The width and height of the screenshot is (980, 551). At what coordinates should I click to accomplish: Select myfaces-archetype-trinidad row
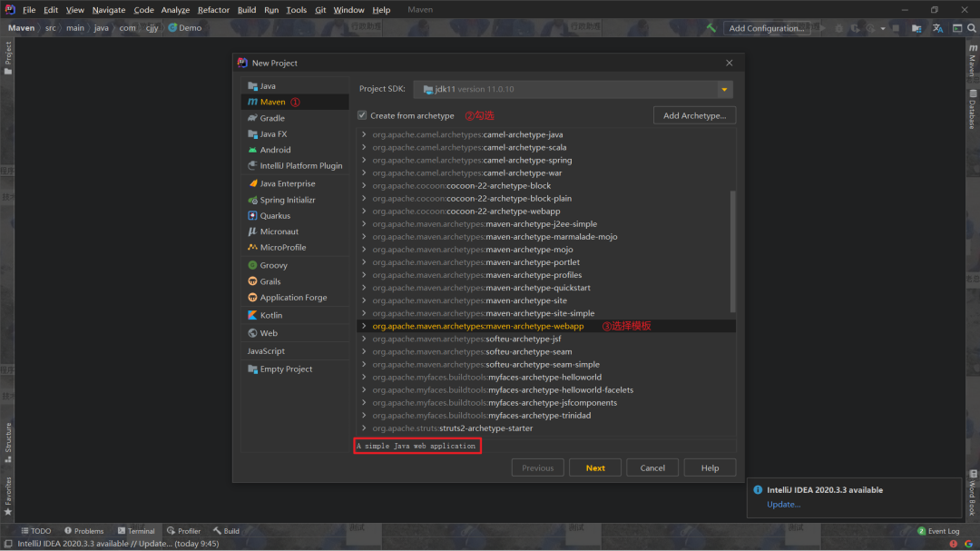(x=545, y=415)
